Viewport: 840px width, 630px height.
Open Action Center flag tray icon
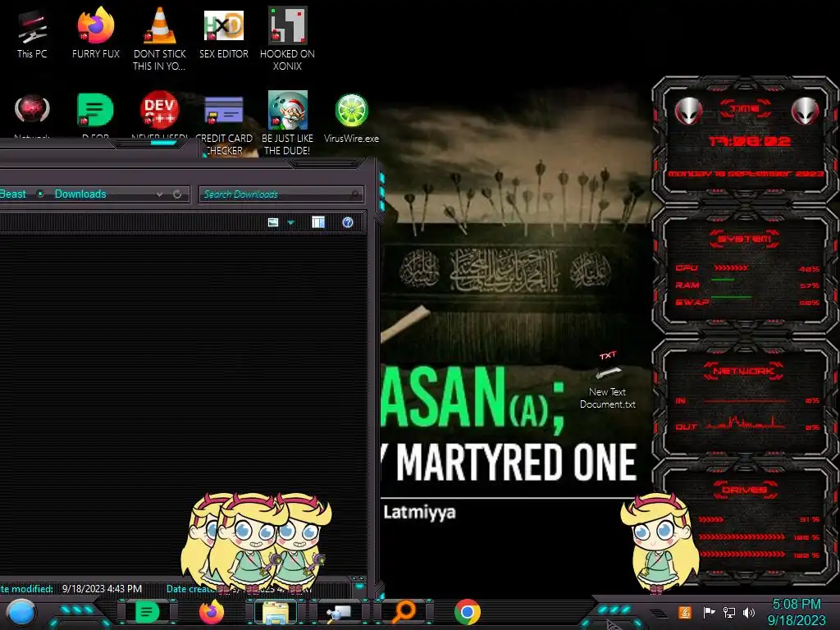point(710,612)
